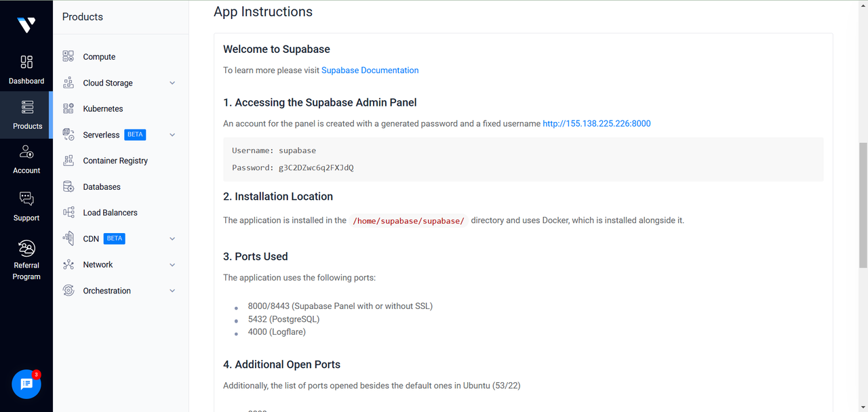Click the CDN BETA badge
Image resolution: width=868 pixels, height=412 pixels.
[x=115, y=239]
